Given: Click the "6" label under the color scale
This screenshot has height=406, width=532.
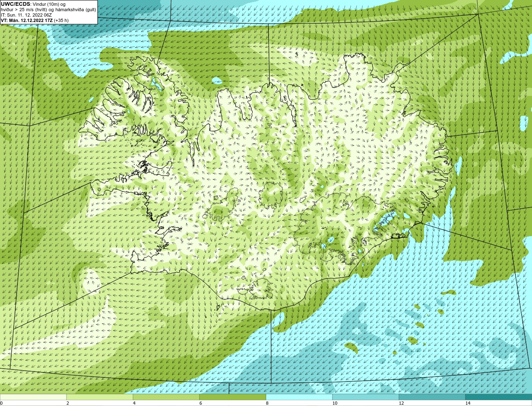Looking at the screenshot, I should click(200, 403).
